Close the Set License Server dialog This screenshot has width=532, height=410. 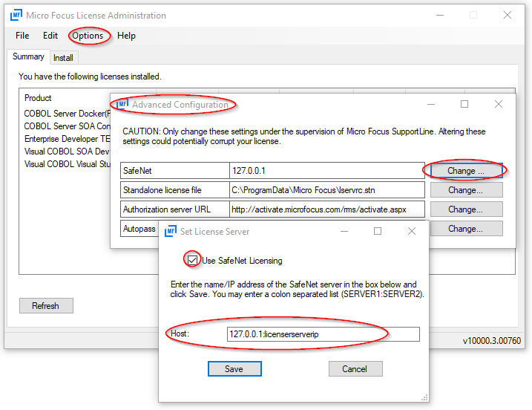click(x=412, y=232)
